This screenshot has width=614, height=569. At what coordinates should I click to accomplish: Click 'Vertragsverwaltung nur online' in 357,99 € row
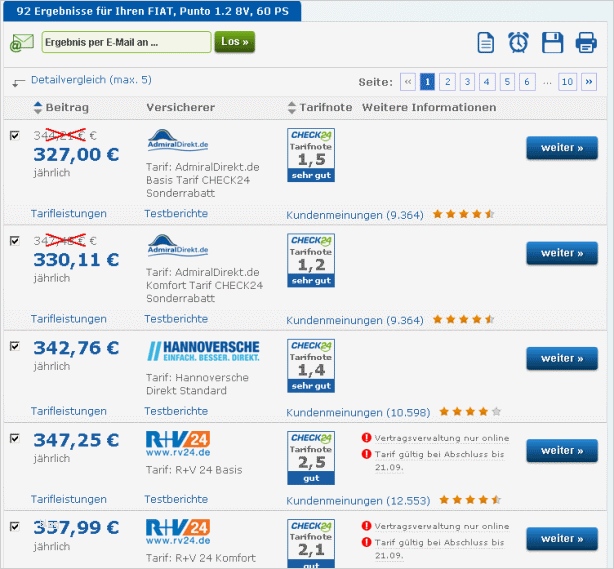(442, 526)
